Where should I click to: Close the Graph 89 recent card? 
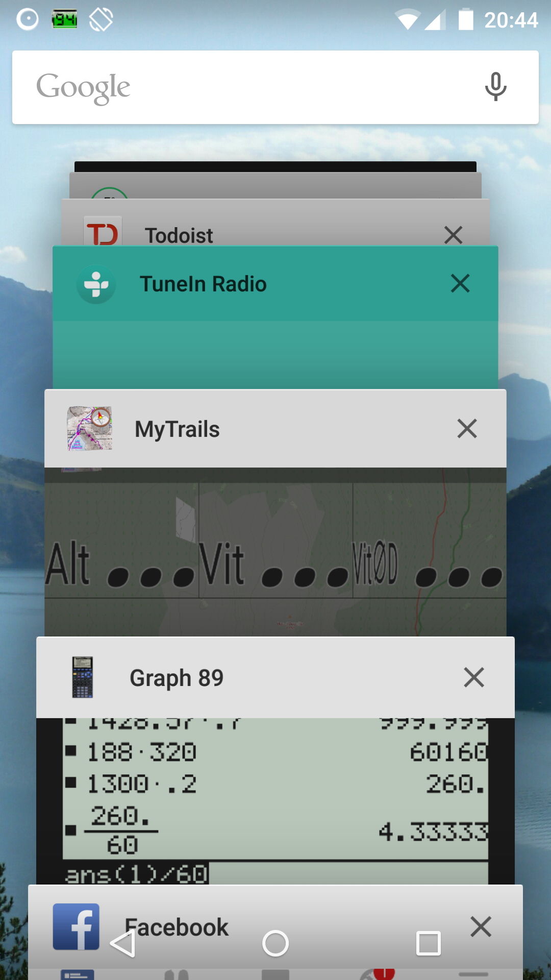pyautogui.click(x=474, y=677)
